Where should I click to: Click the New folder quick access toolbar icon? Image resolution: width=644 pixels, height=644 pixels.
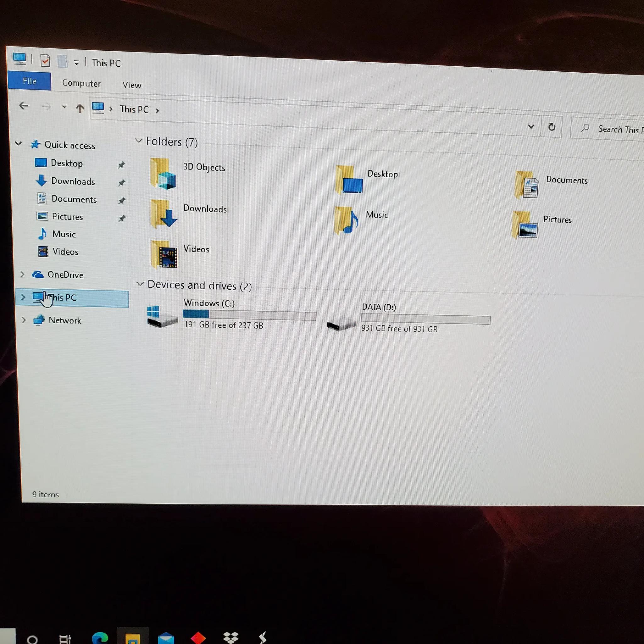[x=62, y=61]
